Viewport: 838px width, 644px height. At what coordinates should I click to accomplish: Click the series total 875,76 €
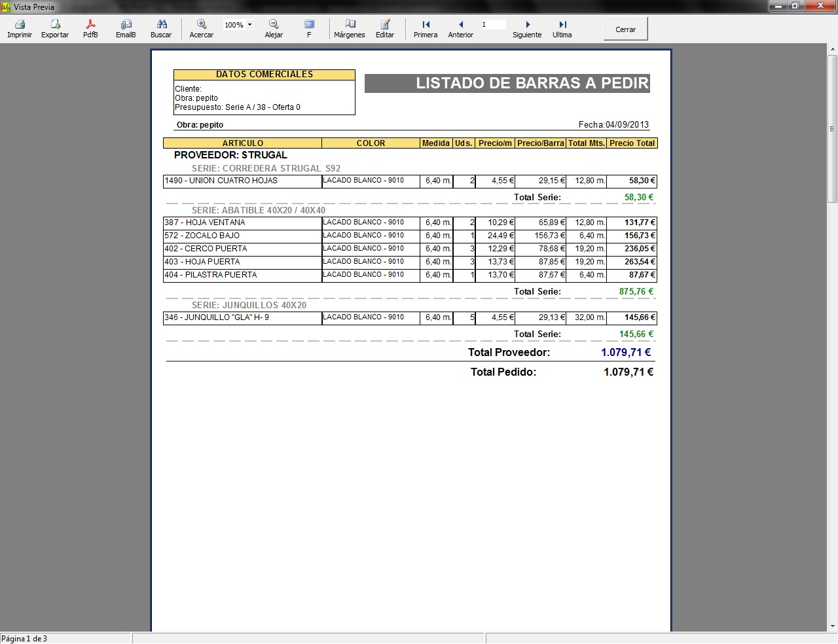tap(636, 291)
